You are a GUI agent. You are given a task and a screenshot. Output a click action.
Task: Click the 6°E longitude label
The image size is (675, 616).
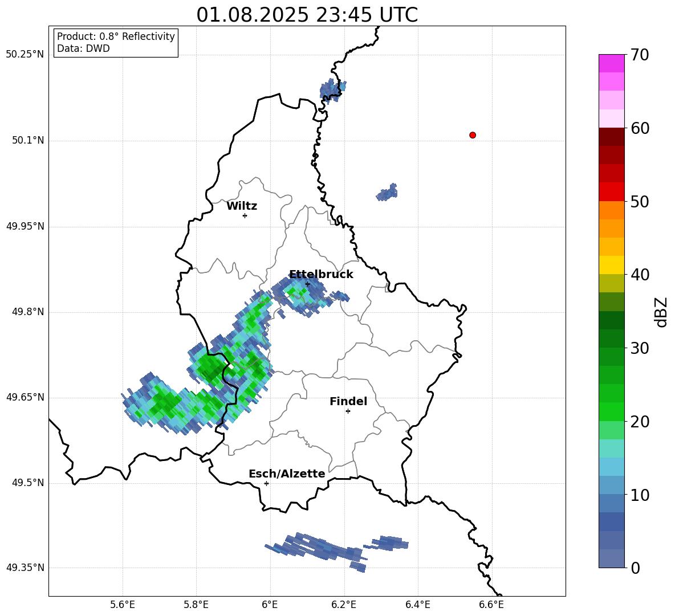pos(270,605)
